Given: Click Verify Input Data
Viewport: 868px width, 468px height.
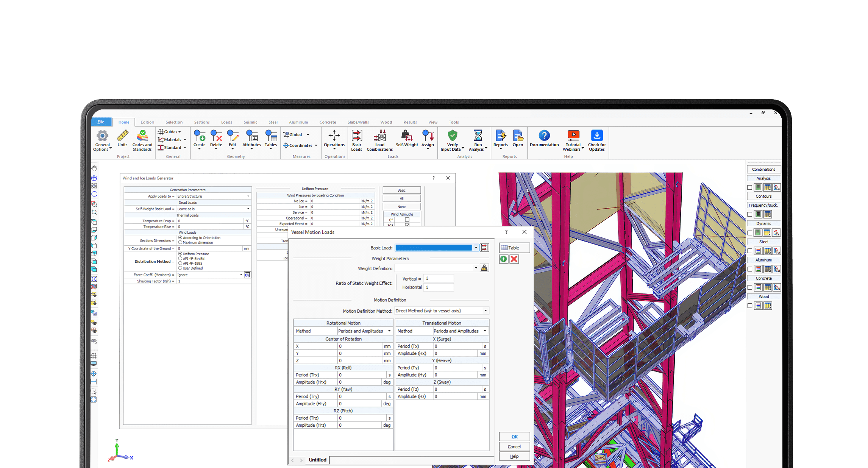Looking at the screenshot, I should [x=452, y=140].
